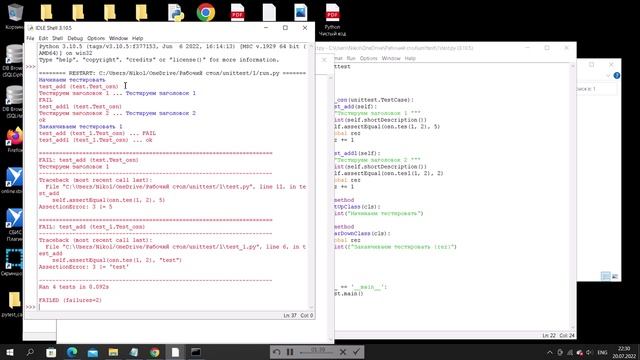Open the pytest folder on the desktop
Viewport: 640px width, 360px height.
click(x=14, y=304)
